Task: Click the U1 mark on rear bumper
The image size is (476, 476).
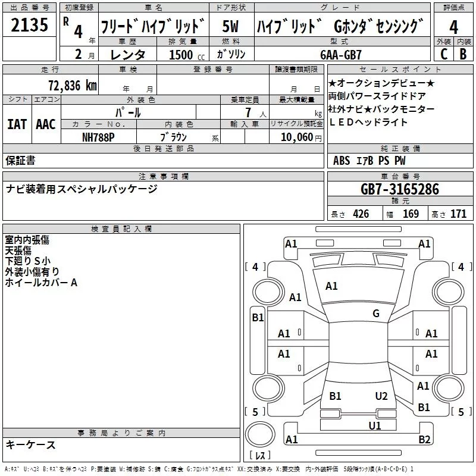Action: click(x=374, y=425)
